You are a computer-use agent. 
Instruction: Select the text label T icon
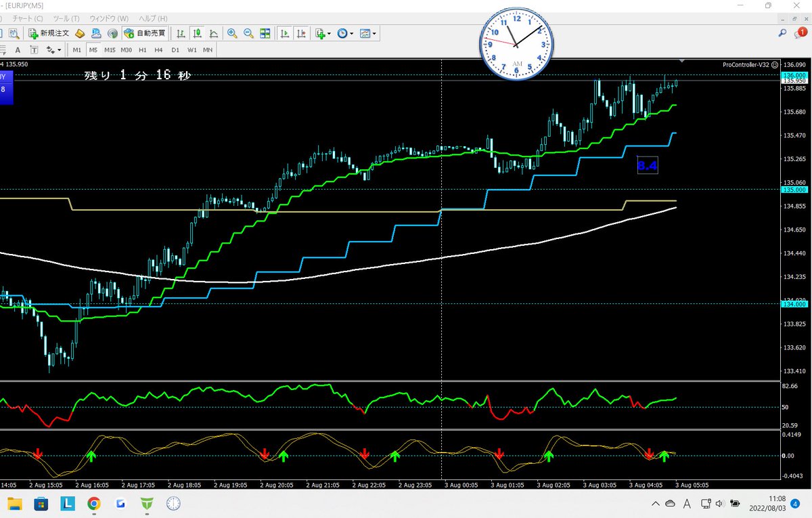click(x=34, y=50)
